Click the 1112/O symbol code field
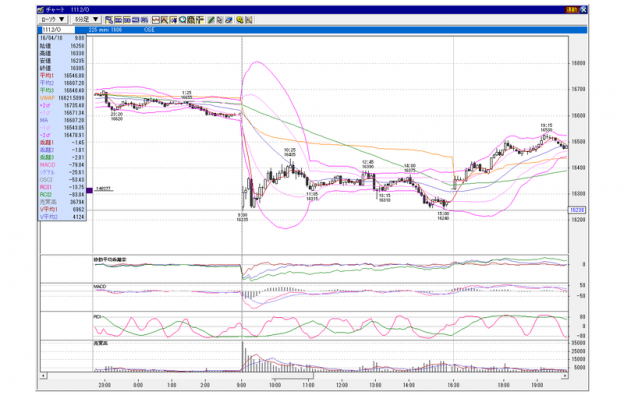The width and height of the screenshot is (624, 395). (57, 30)
